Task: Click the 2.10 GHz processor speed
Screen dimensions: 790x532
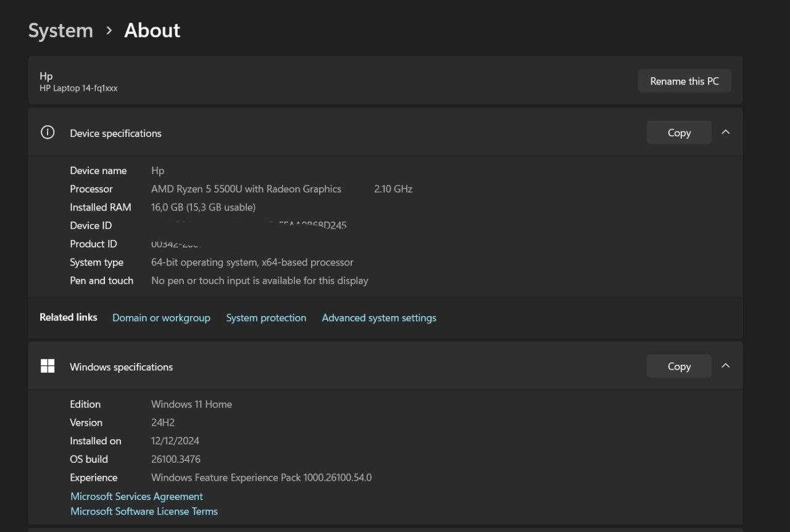Action: point(393,189)
